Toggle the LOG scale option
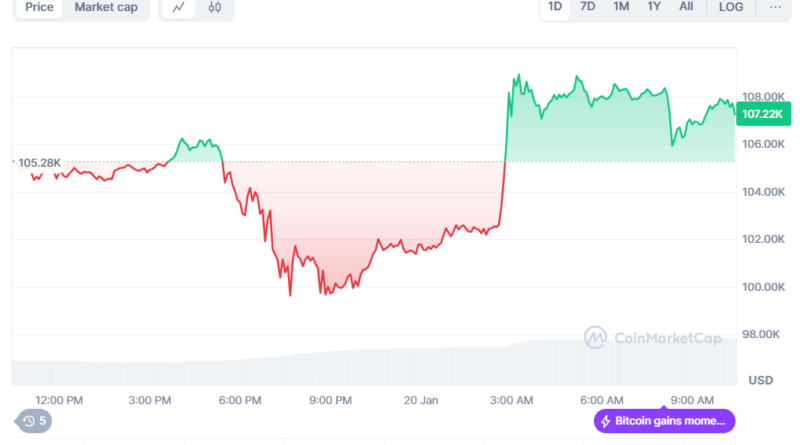 (x=731, y=7)
